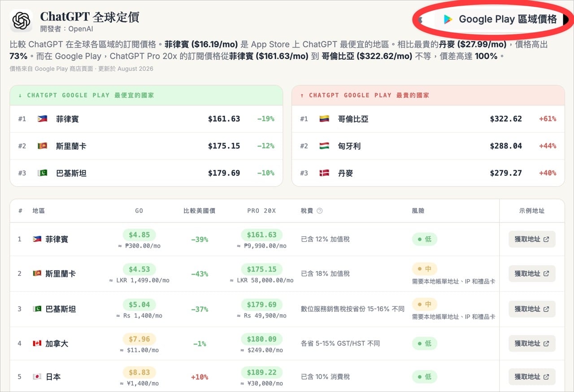
Task: Open 獲取地址 for the 菲律賓 row
Action: [532, 239]
